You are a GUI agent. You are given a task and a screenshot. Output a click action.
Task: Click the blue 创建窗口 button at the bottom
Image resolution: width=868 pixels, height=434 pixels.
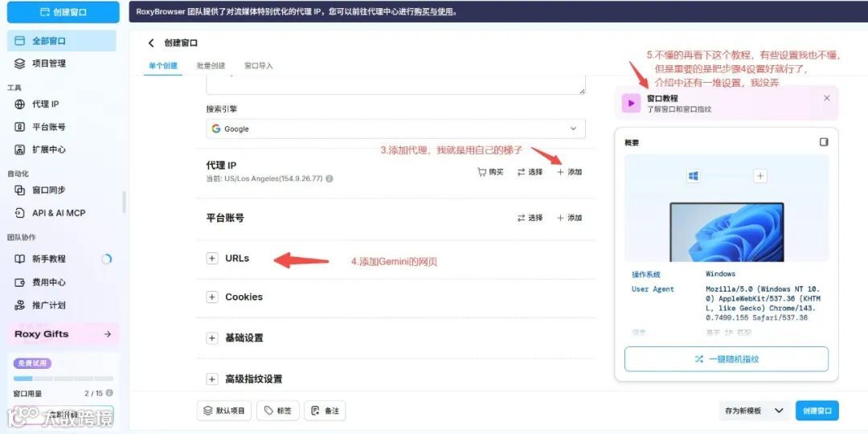817,411
